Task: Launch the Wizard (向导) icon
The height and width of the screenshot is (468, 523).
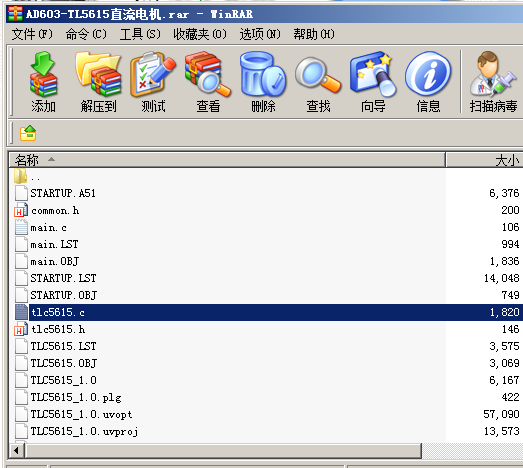Action: point(373,82)
